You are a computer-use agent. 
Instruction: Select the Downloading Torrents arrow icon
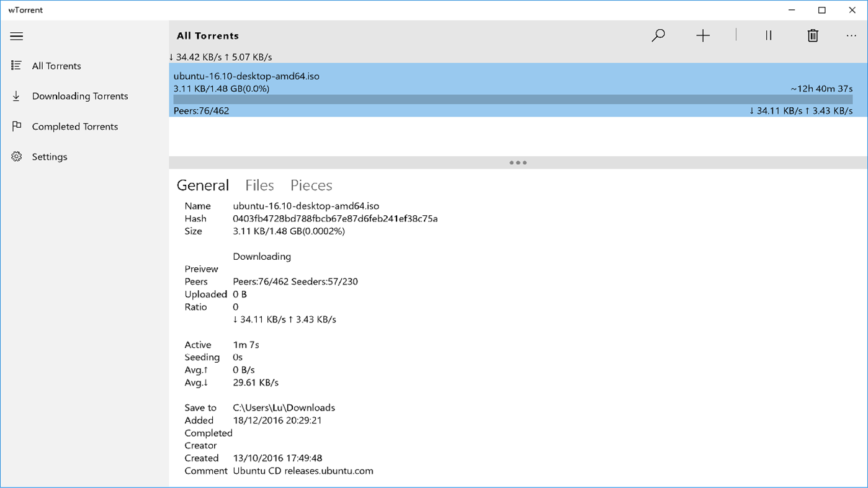[16, 95]
